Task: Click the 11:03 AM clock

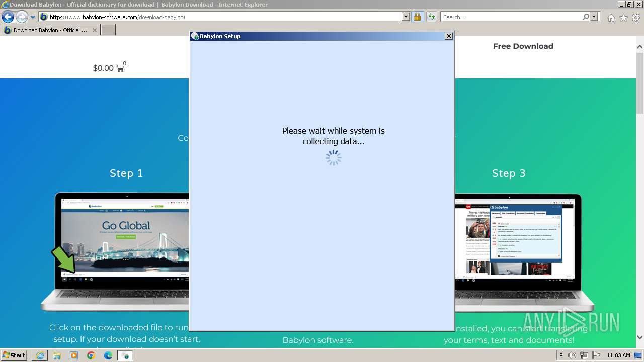Action: pos(618,355)
